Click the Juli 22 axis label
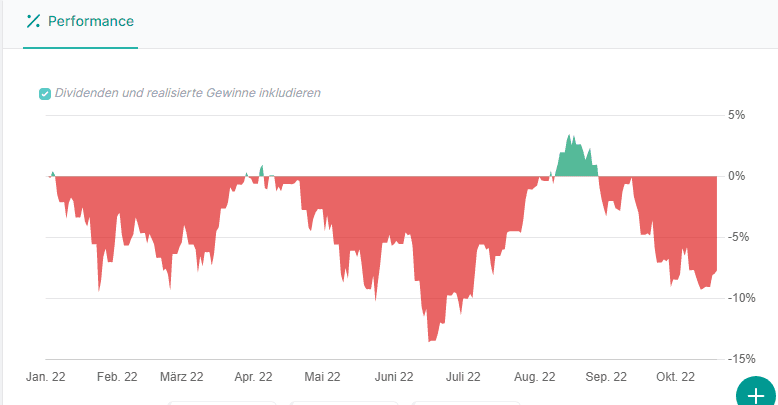 tap(463, 377)
